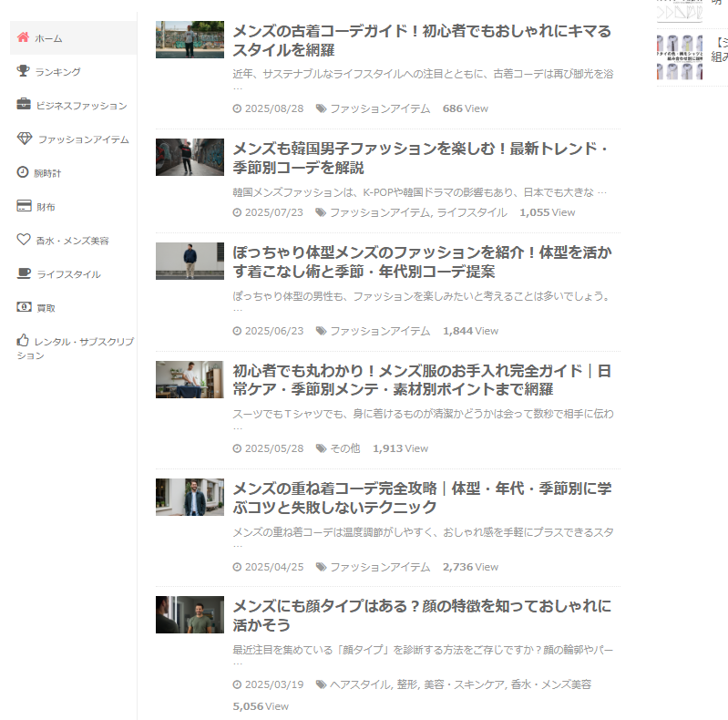Click the heart icon for 香水・メンズ美容

click(24, 241)
